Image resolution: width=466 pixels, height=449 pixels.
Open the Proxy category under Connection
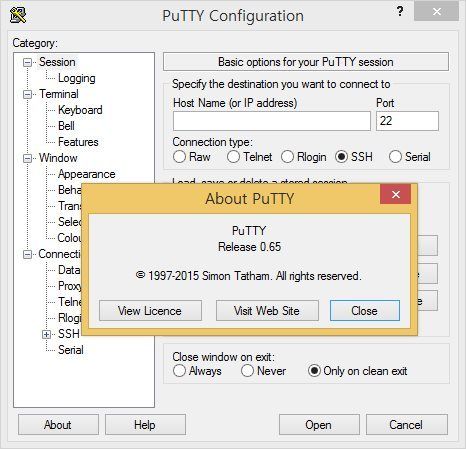(69, 286)
